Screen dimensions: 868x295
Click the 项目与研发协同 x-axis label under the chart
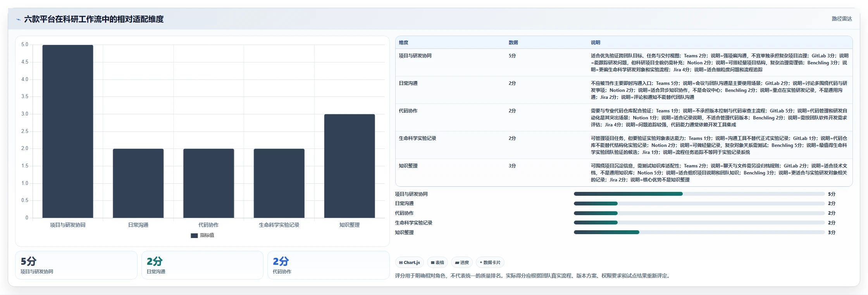pyautogui.click(x=68, y=225)
